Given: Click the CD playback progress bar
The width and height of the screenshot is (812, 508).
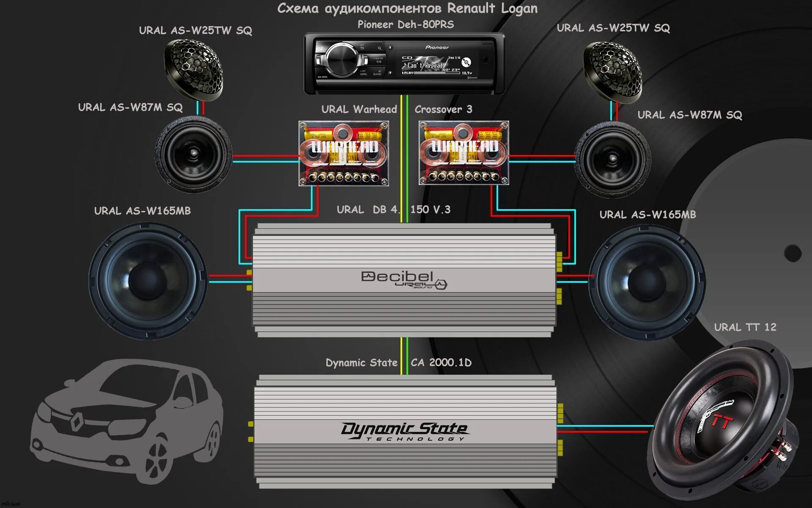Looking at the screenshot, I should click(437, 73).
